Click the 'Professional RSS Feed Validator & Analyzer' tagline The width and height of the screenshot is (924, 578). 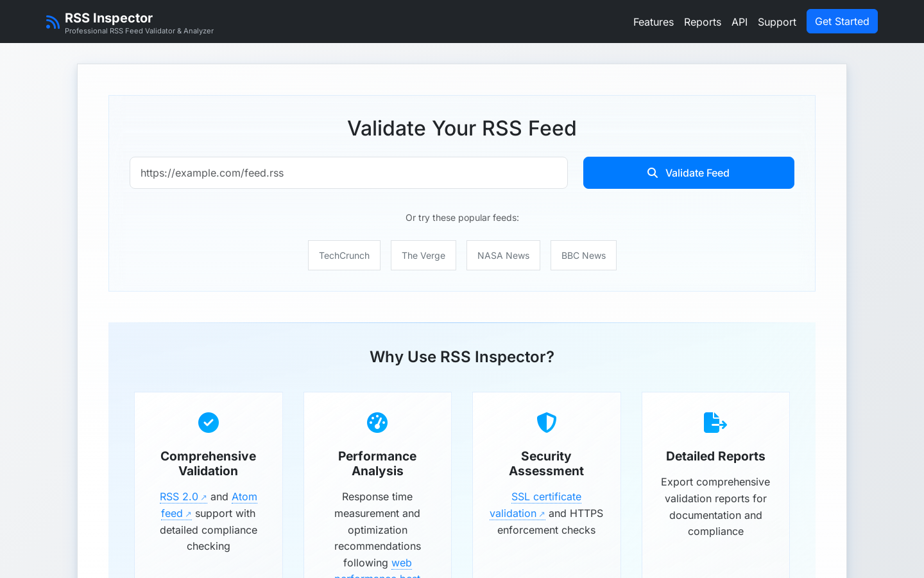tap(139, 31)
